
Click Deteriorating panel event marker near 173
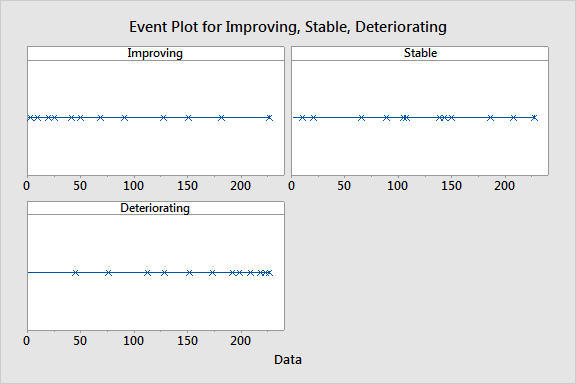point(212,273)
